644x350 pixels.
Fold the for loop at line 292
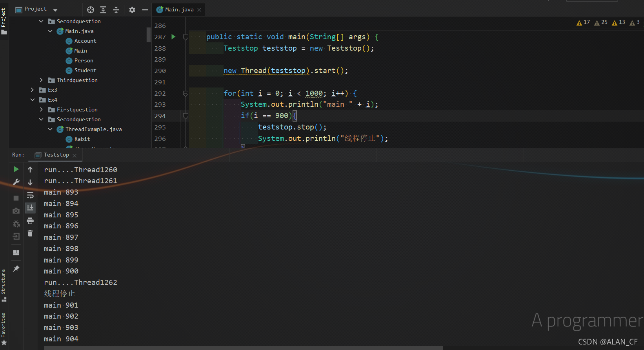tap(186, 93)
